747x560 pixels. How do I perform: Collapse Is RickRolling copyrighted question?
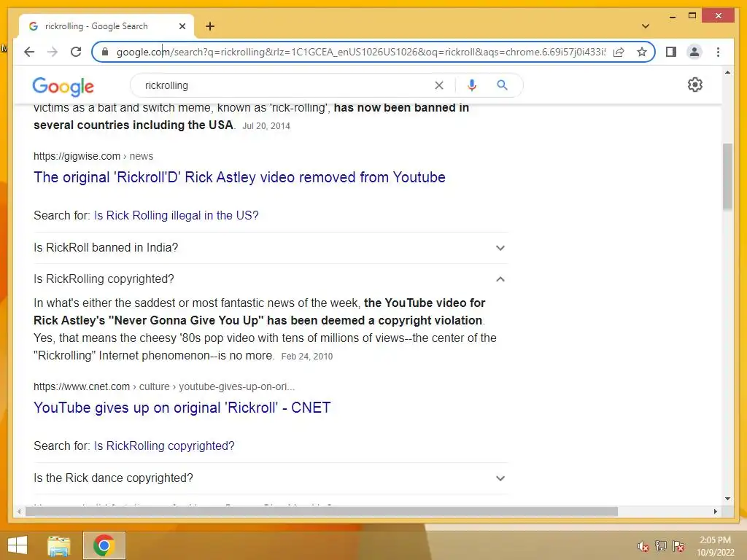click(x=270, y=279)
